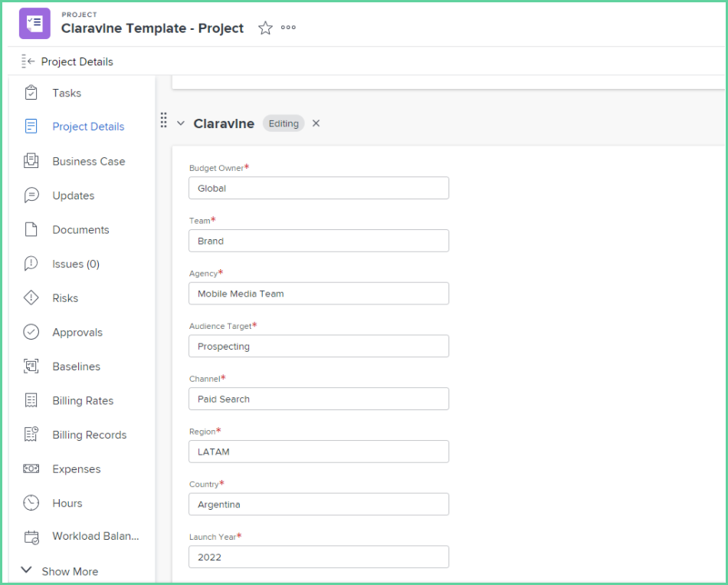Close editing of Claravine section
Image resolution: width=728 pixels, height=585 pixels.
[x=316, y=123]
